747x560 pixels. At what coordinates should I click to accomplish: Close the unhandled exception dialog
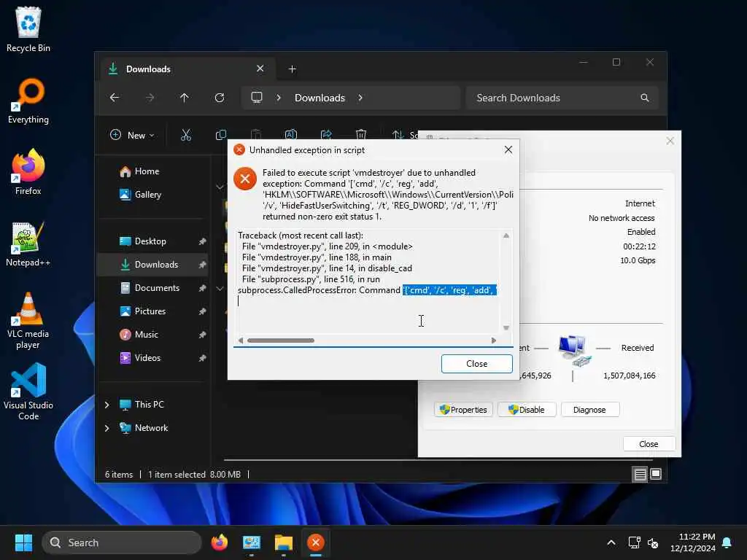477,364
